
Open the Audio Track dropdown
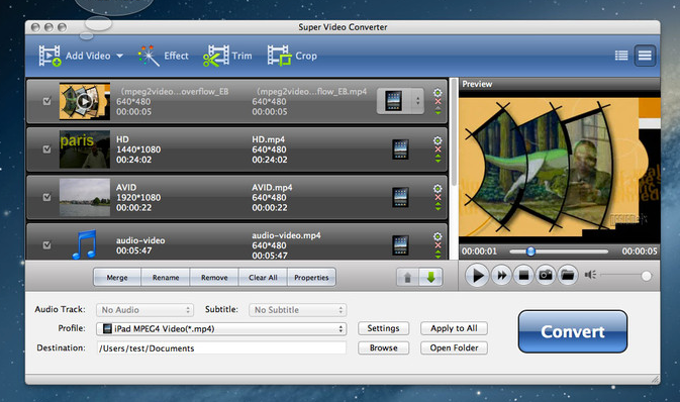pyautogui.click(x=144, y=310)
